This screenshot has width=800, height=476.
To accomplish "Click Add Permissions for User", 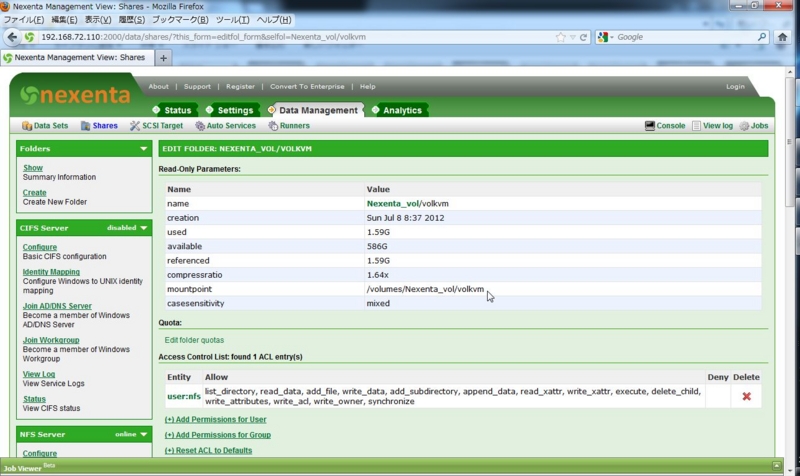I will [x=215, y=419].
